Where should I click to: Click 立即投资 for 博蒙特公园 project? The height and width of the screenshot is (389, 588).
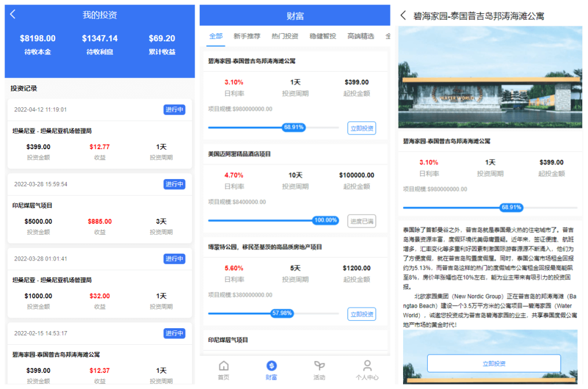(362, 314)
